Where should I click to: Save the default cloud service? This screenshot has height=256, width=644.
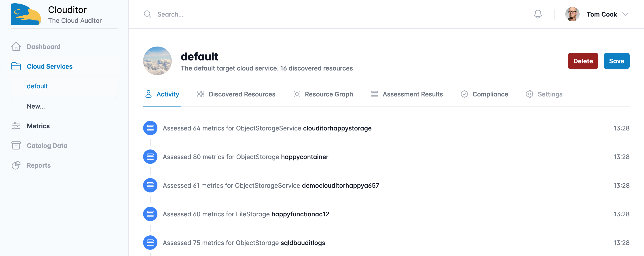(616, 61)
